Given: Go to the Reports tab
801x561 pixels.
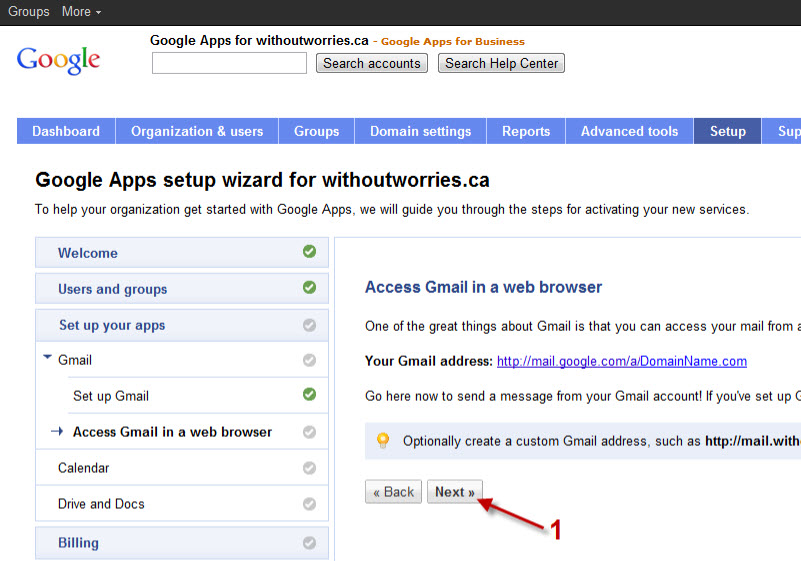Looking at the screenshot, I should pyautogui.click(x=526, y=131).
